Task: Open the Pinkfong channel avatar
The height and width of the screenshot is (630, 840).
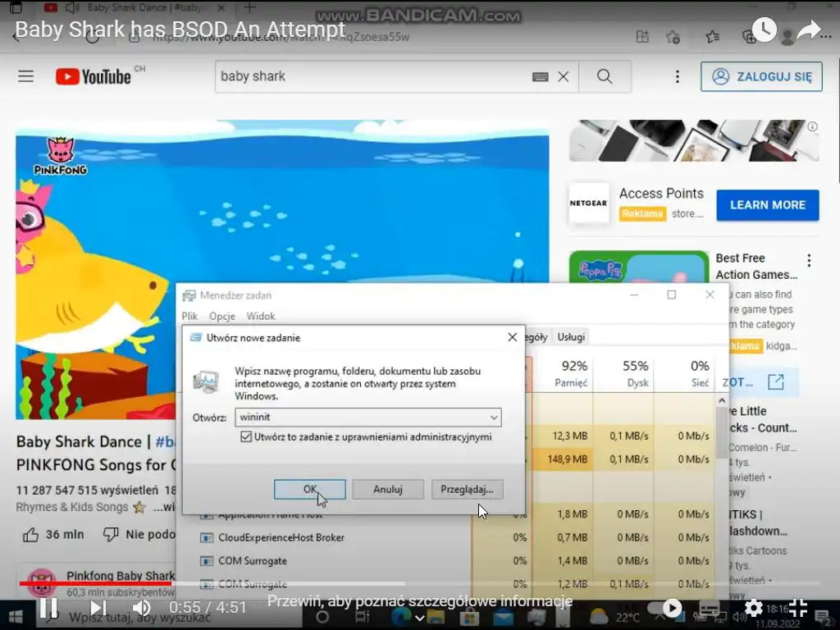Action: click(42, 583)
